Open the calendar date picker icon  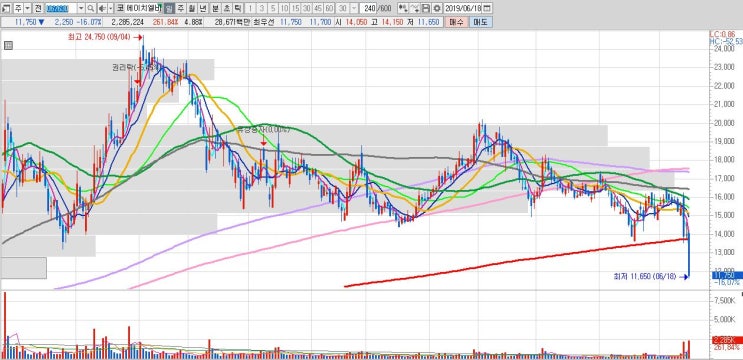(486, 9)
